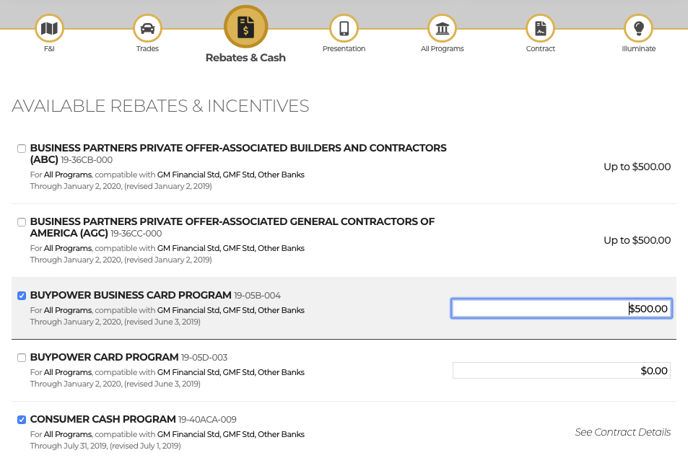
Task: Uncheck BuyPower Business Card Program
Action: (x=21, y=296)
